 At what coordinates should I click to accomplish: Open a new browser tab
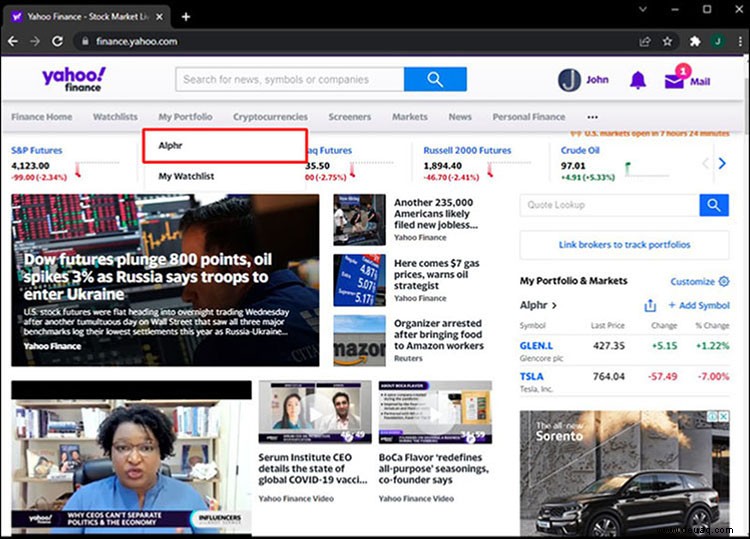tap(186, 17)
